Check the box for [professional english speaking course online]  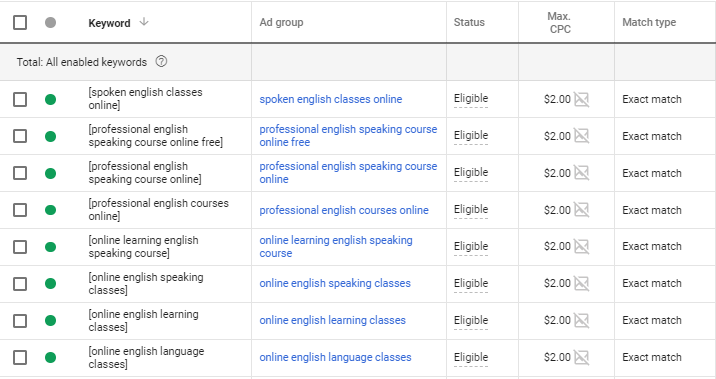(20, 173)
